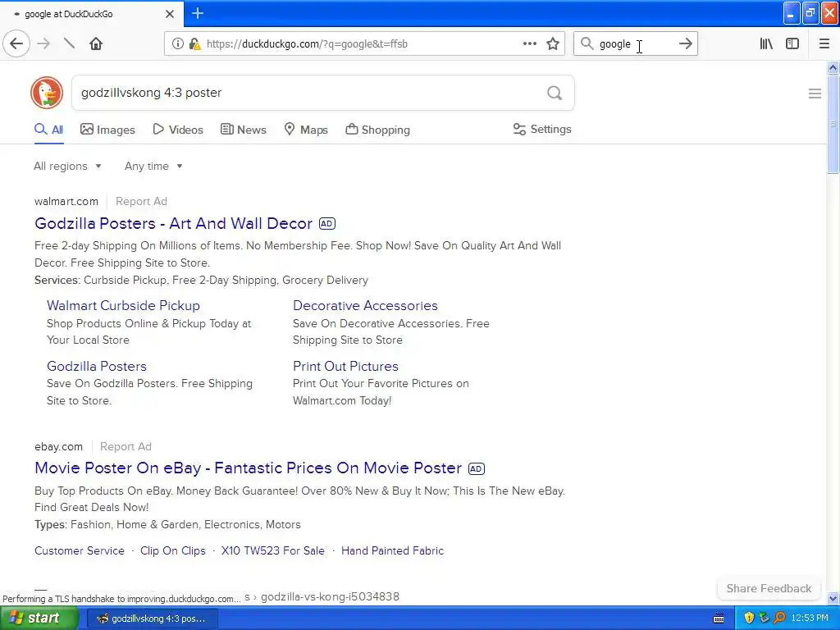Screen dimensions: 840x630
Task: Switch to the News tab
Action: (x=243, y=130)
